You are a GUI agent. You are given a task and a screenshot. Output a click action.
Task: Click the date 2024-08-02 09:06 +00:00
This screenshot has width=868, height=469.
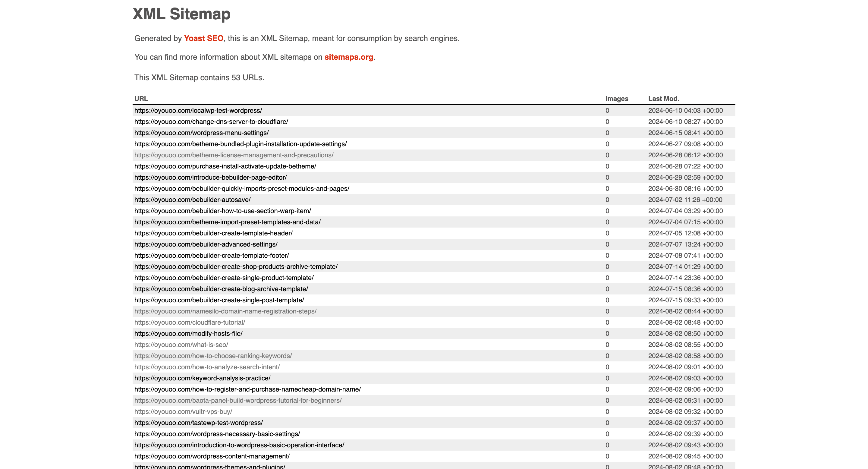685,389
